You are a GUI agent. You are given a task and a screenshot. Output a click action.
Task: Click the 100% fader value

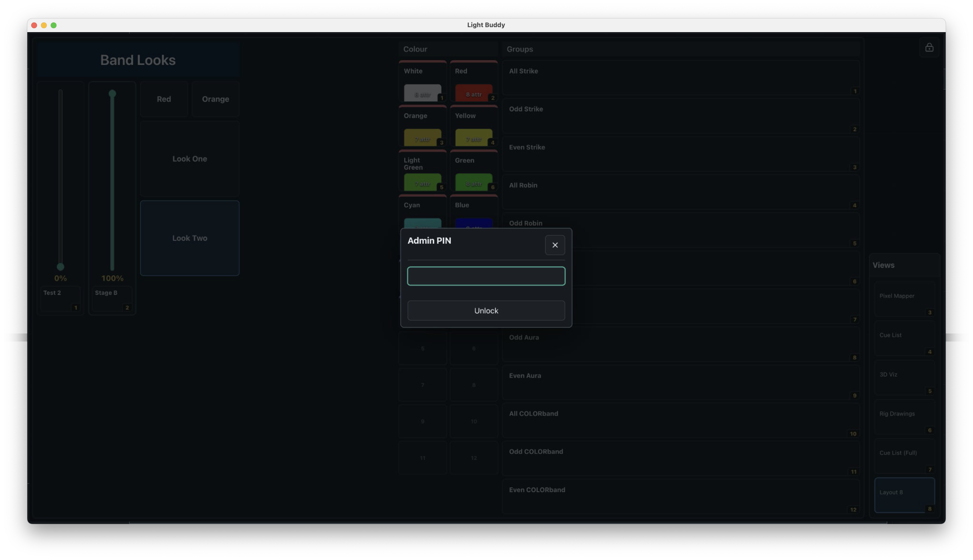coord(112,278)
